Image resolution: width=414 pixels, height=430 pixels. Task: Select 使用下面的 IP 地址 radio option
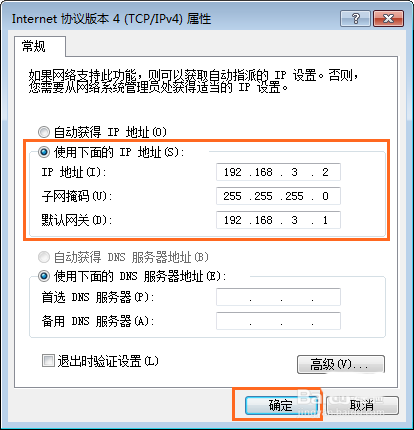click(x=44, y=152)
